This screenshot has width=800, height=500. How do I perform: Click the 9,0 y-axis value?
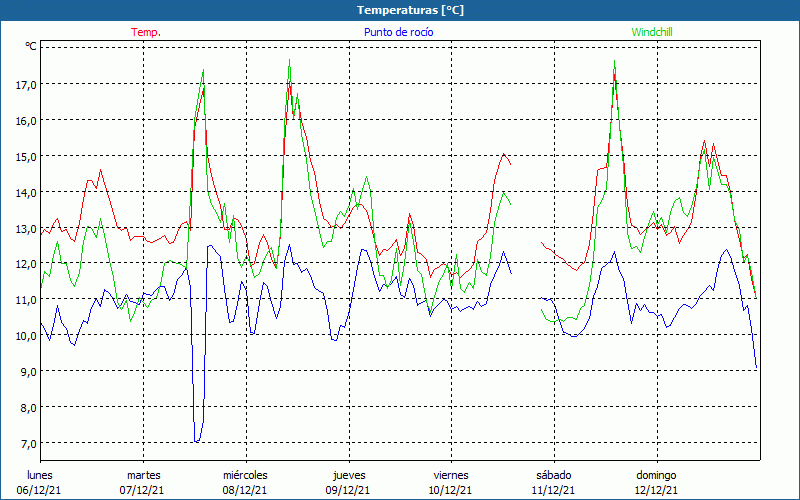point(28,372)
